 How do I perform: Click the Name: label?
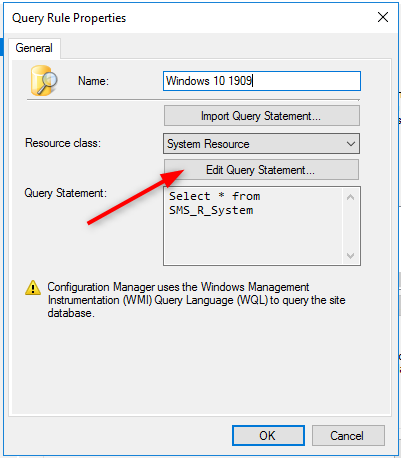tap(93, 81)
